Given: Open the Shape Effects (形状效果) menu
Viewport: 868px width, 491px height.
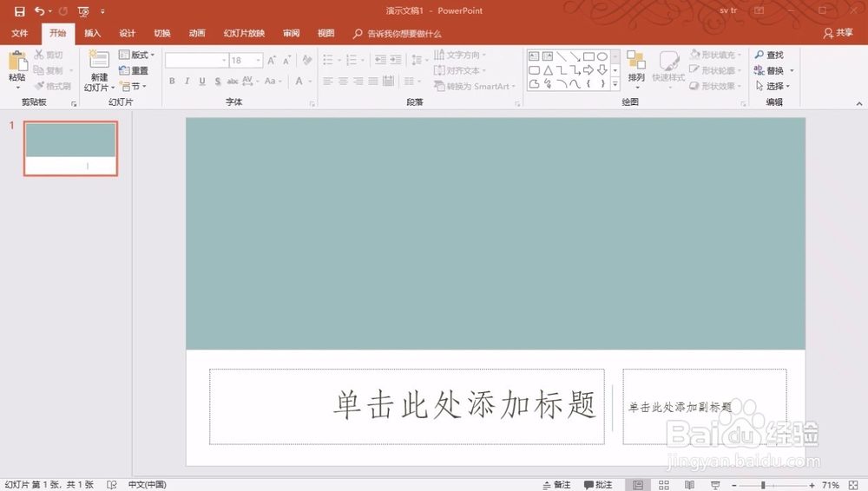Looking at the screenshot, I should click(715, 87).
